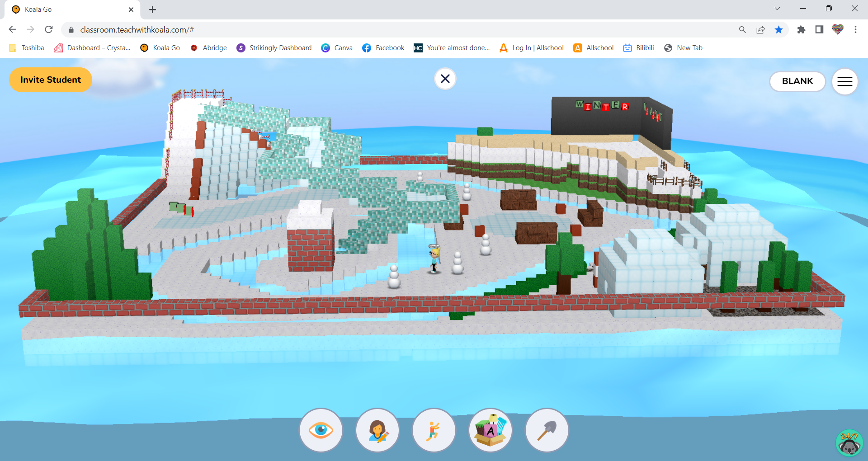Image resolution: width=868 pixels, height=461 pixels.
Task: Open the asset box library
Action: (x=491, y=430)
